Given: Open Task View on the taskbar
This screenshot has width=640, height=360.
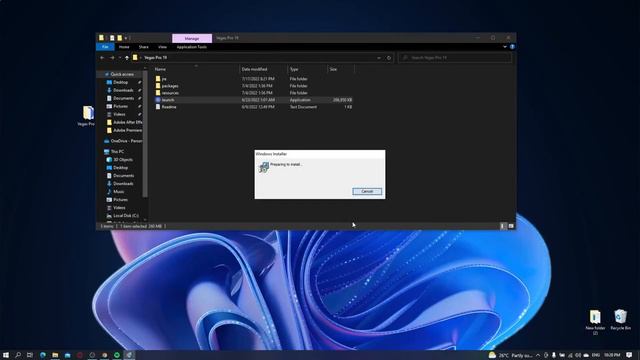Looking at the screenshot, I should [x=30, y=355].
